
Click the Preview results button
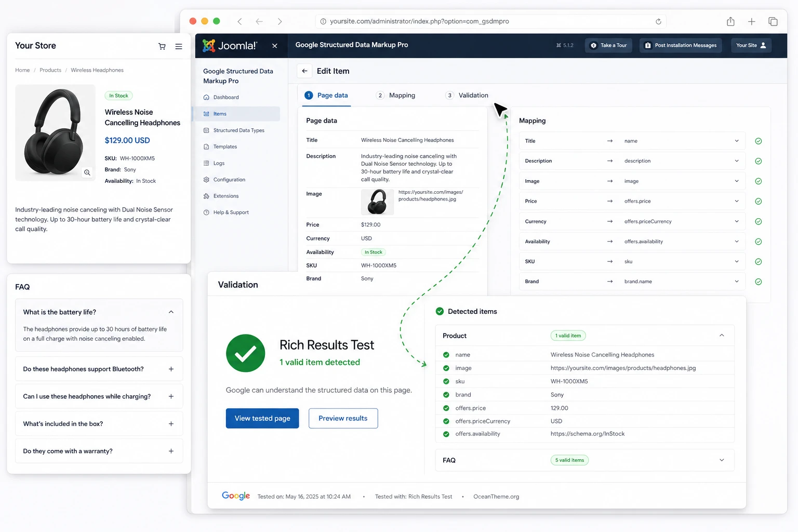(343, 419)
